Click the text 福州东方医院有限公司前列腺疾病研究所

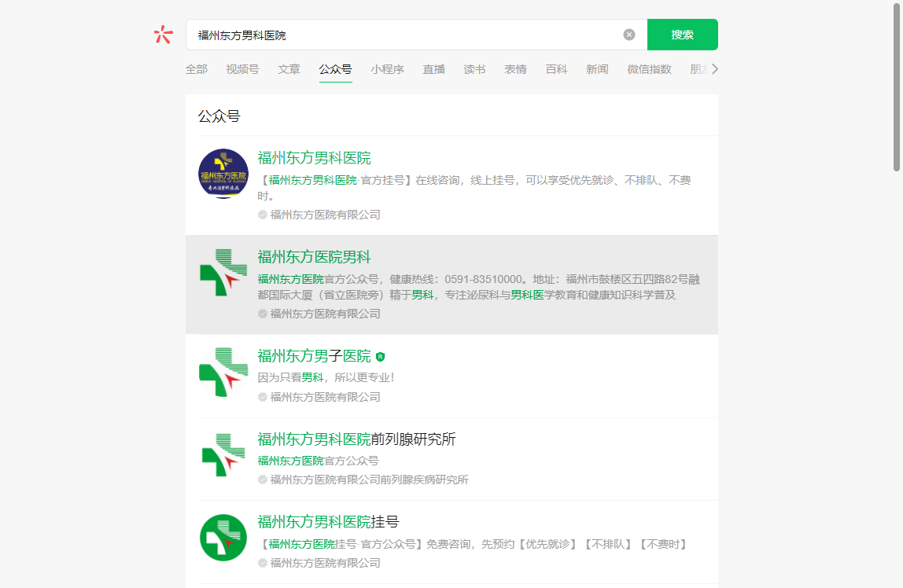pos(369,480)
